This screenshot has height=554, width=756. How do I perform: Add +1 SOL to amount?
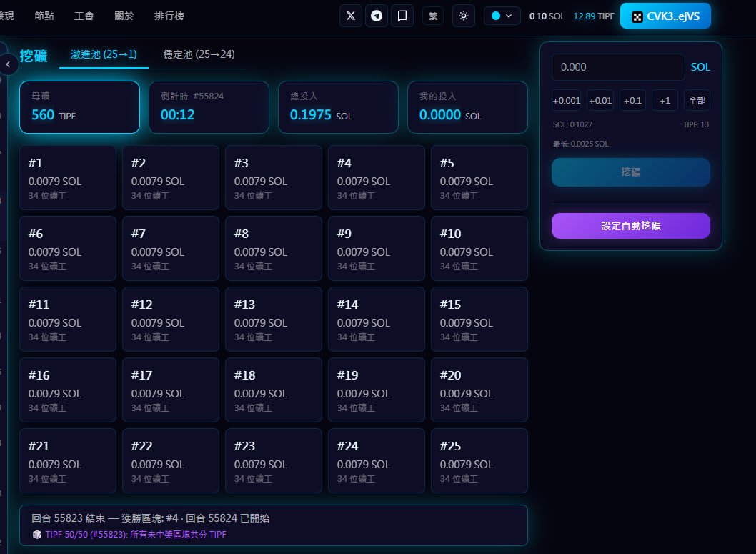(x=665, y=100)
